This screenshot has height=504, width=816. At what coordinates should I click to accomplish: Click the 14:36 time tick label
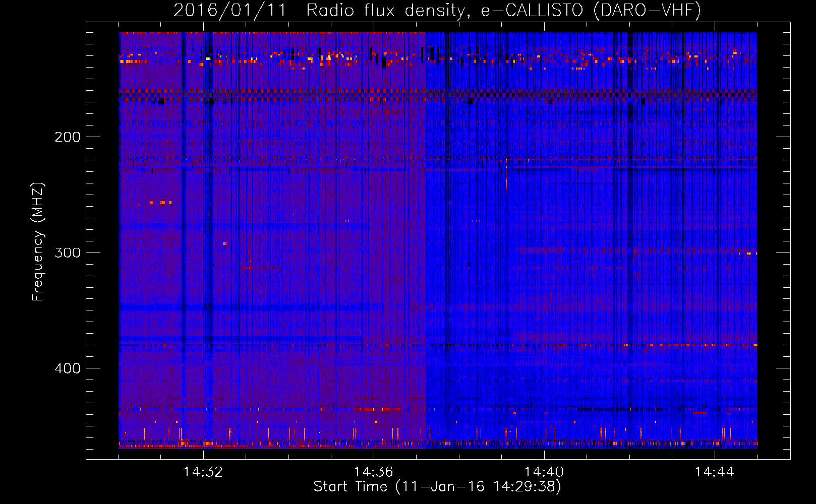pyautogui.click(x=374, y=472)
